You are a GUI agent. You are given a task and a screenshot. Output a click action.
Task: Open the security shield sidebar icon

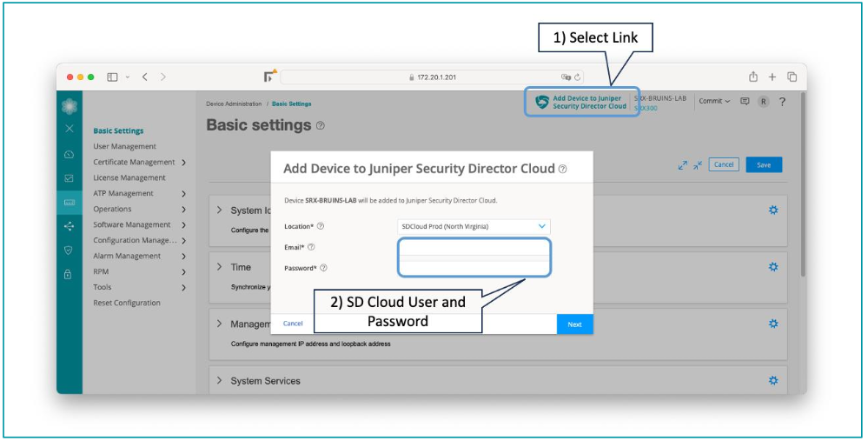tap(70, 250)
